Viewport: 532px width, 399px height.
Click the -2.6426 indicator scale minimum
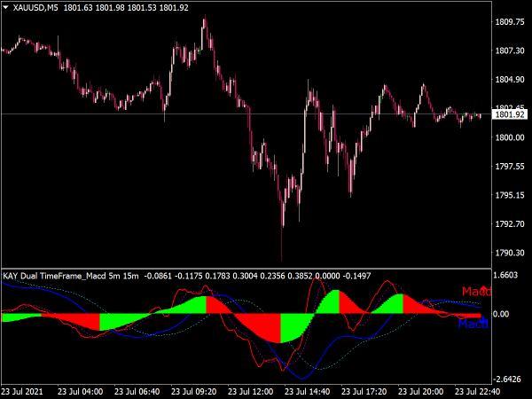tap(507, 379)
